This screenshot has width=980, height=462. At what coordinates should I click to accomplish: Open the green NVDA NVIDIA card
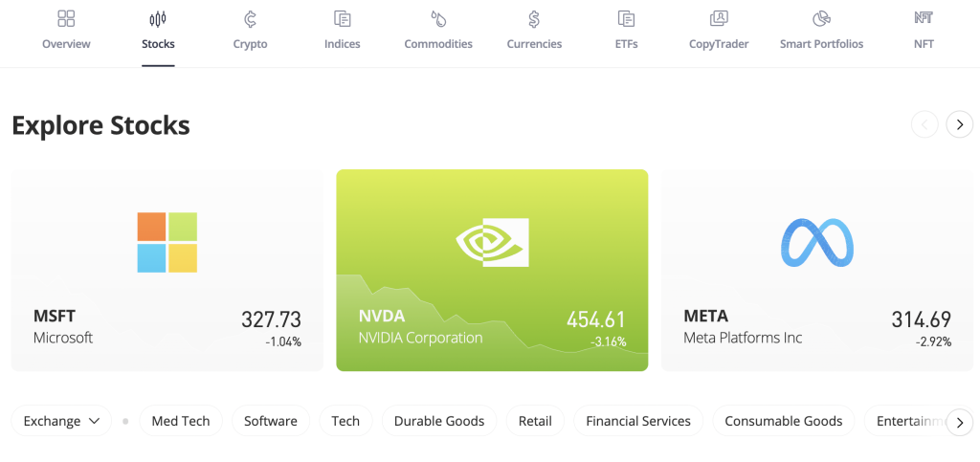(x=492, y=270)
